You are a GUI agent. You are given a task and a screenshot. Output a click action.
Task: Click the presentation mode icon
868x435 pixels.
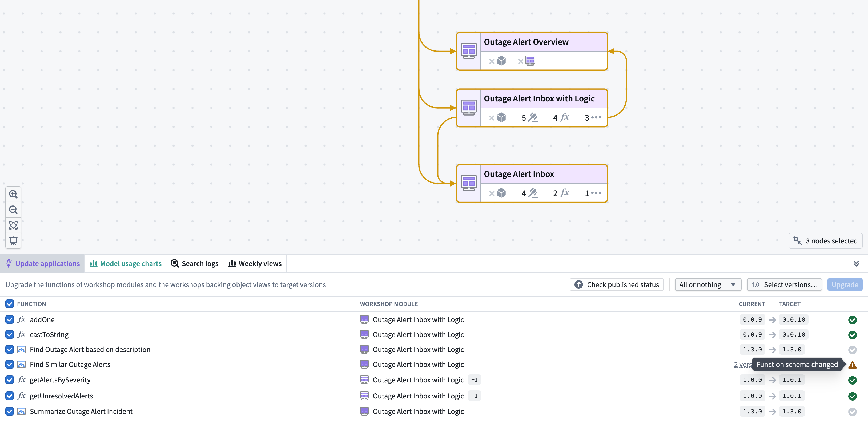(13, 241)
